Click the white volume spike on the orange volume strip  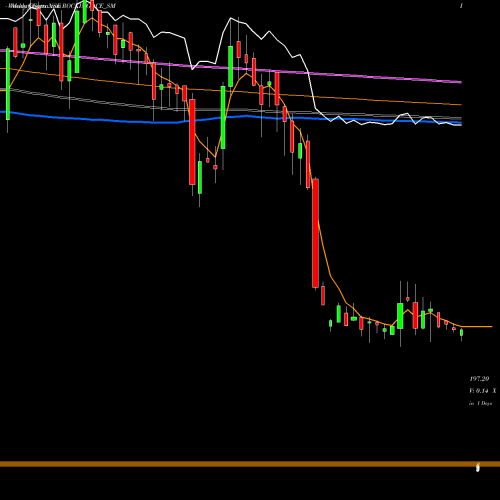coord(478,467)
